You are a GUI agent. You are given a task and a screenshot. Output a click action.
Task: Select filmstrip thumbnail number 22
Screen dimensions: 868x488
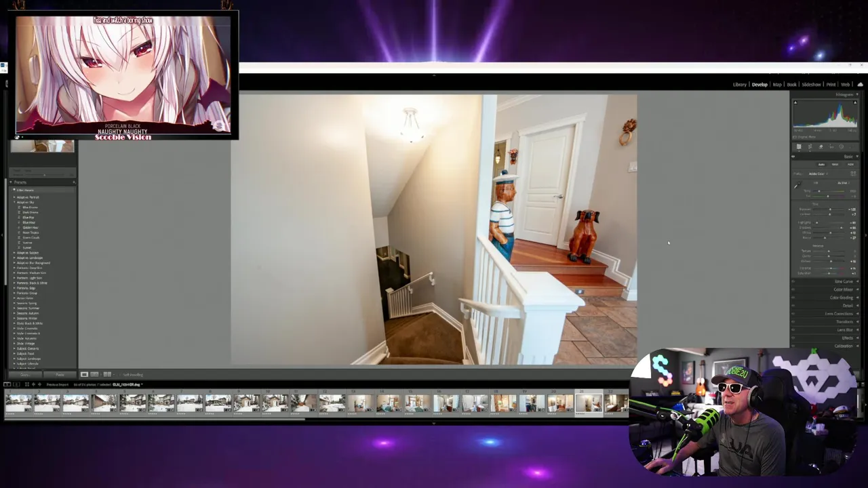pos(616,403)
